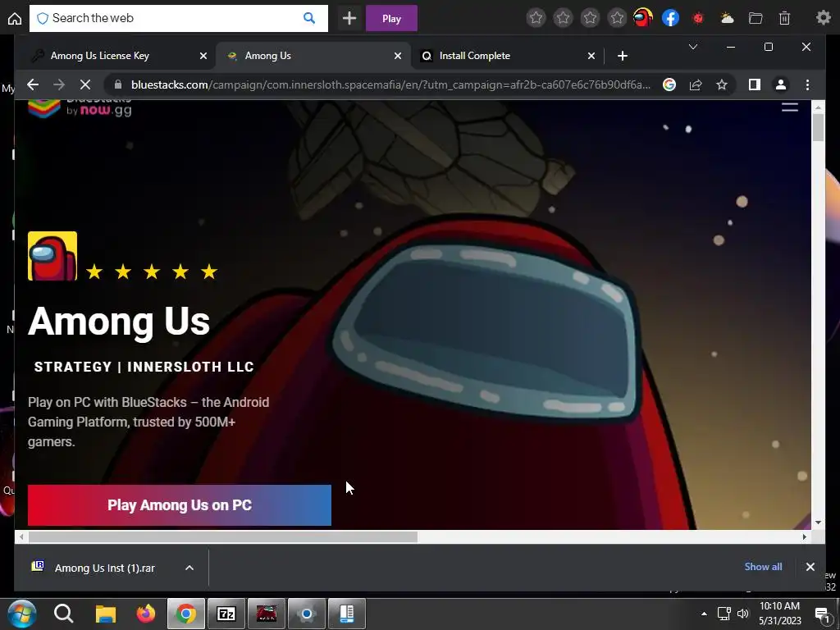This screenshot has width=840, height=630.
Task: Go back to previous page
Action: (33, 84)
